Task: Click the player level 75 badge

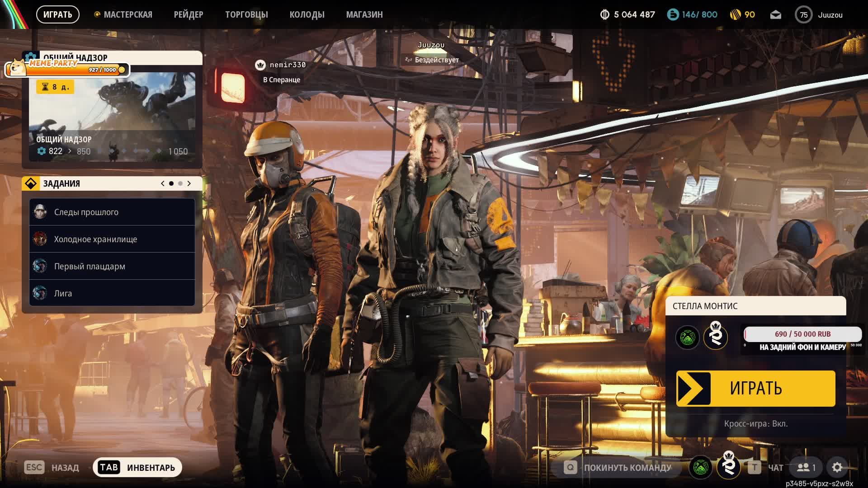Action: coord(803,15)
